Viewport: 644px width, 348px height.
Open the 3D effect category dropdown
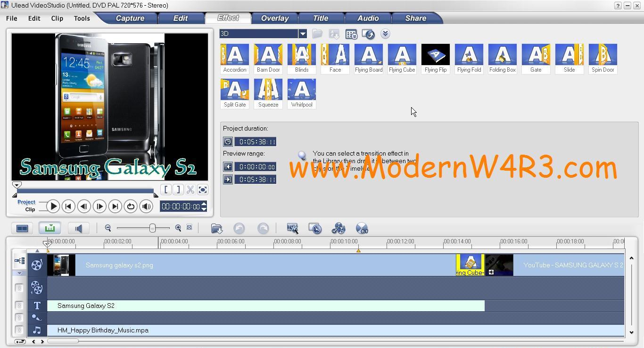(303, 34)
